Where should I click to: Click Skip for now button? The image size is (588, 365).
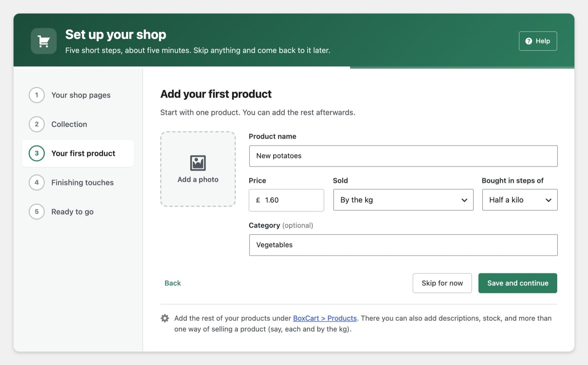[x=442, y=283]
